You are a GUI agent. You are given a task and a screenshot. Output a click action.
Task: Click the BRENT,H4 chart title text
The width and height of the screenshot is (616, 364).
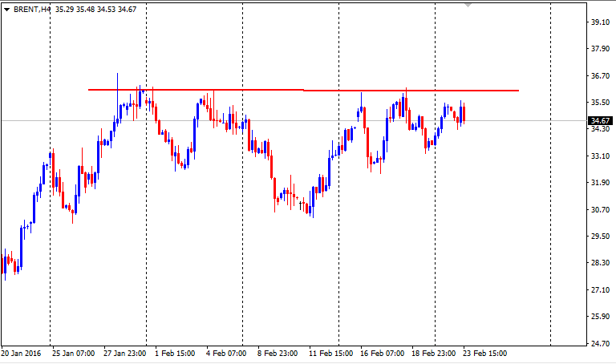pyautogui.click(x=32, y=10)
